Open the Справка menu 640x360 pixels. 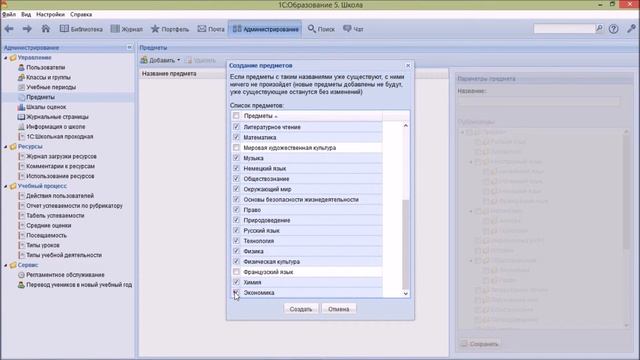point(81,14)
